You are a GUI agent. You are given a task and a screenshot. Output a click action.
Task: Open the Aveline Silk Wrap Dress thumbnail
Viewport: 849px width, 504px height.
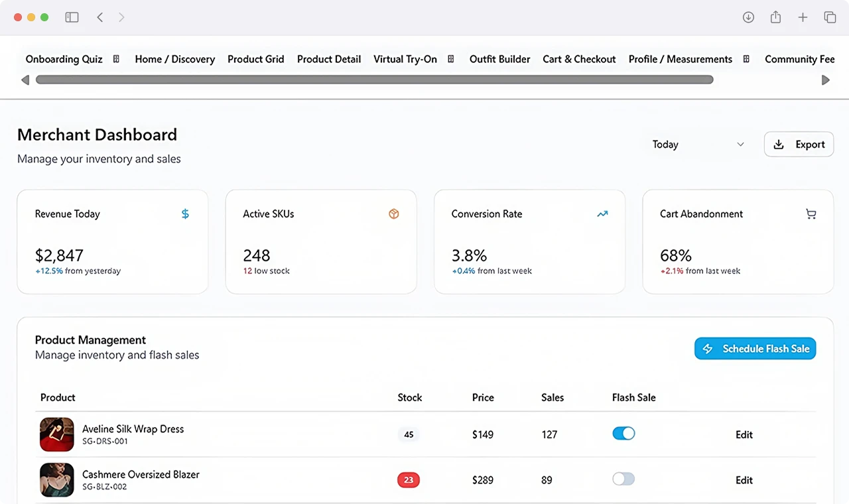[x=57, y=434]
